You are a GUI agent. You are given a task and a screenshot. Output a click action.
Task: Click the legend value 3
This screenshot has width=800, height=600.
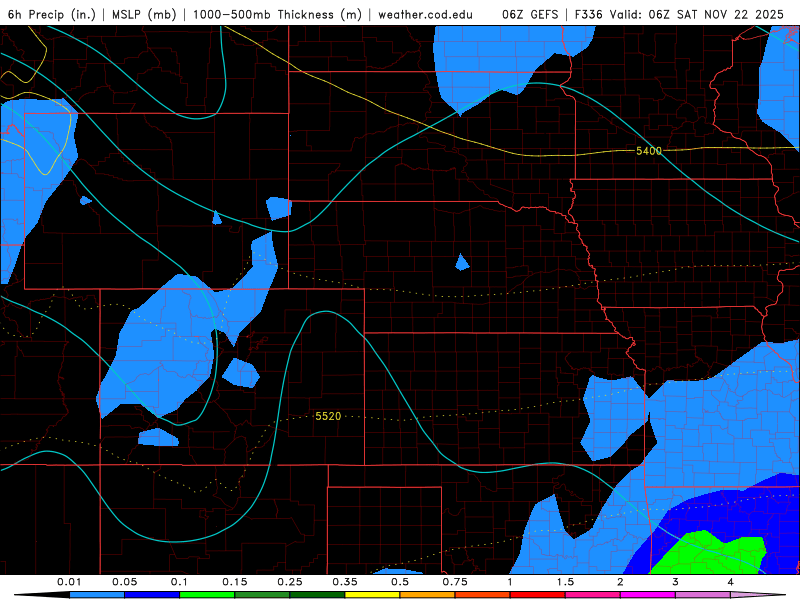click(676, 582)
